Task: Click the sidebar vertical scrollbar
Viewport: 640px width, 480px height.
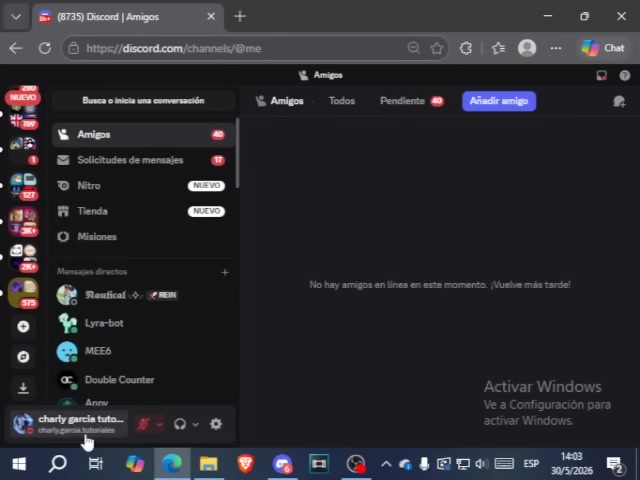Action: click(x=237, y=153)
